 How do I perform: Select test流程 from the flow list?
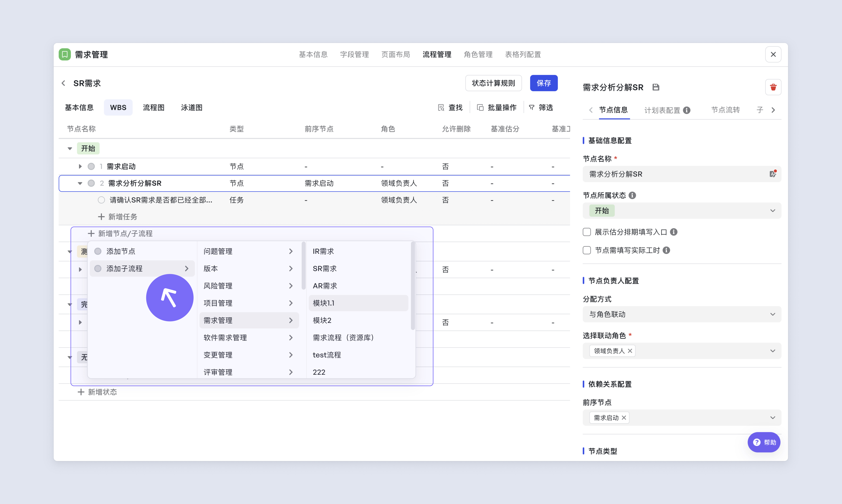[x=358, y=355]
